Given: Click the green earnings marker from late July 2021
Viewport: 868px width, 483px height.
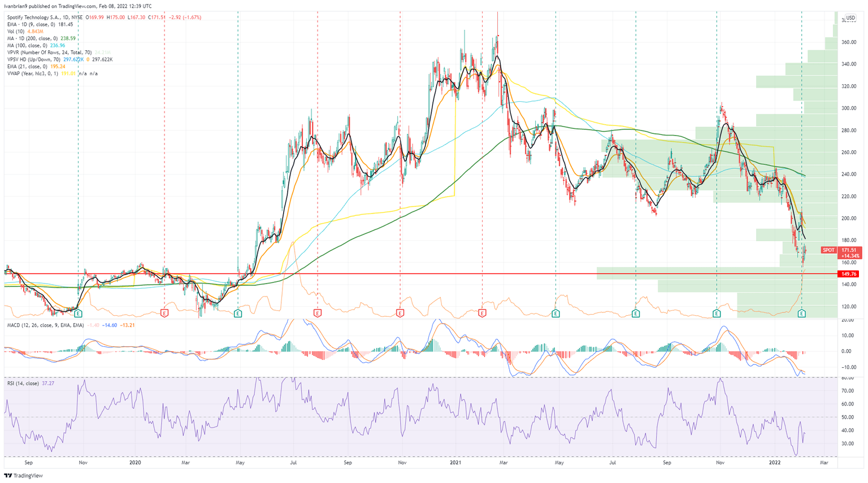Looking at the screenshot, I should click(636, 313).
